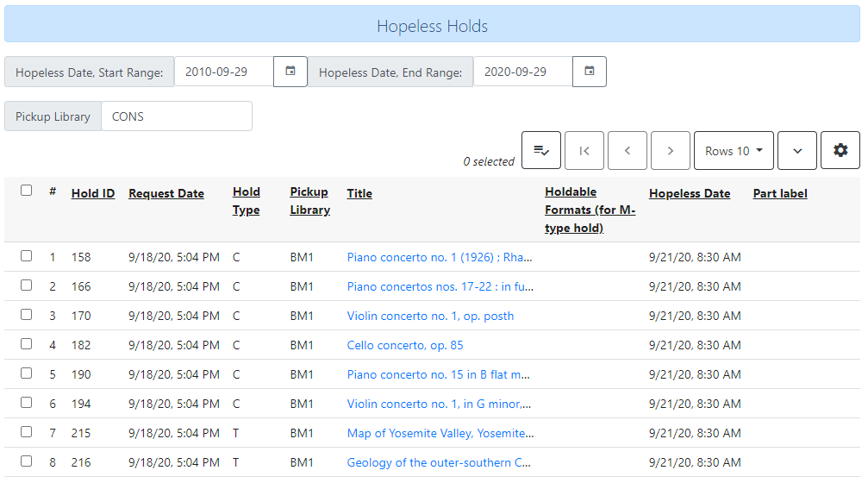Sort by Hopeless Date column header

[690, 193]
